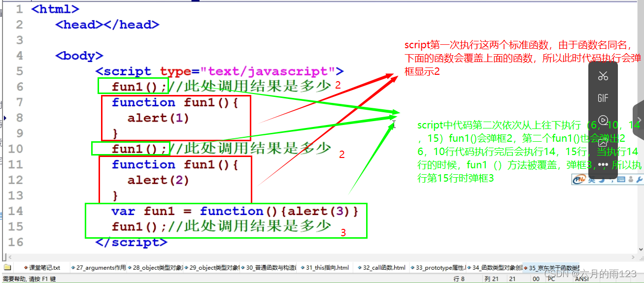Click the bookmark marker beside line 8
The width and height of the screenshot is (644, 283).
[x=5, y=118]
